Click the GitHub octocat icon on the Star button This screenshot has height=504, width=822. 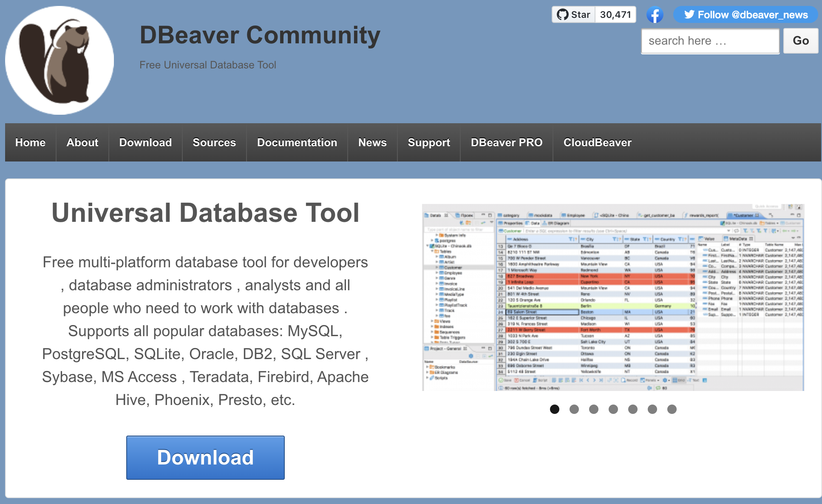point(564,14)
